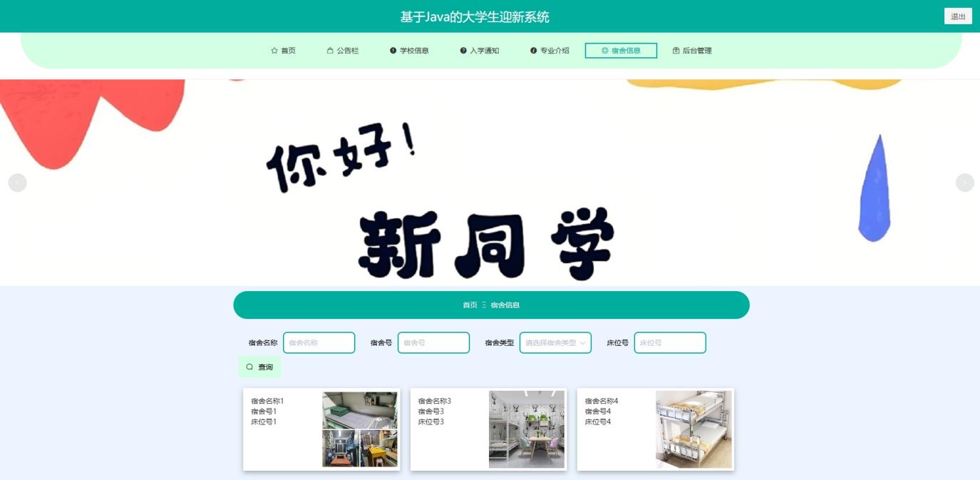Focus the 床位号 input field

click(x=669, y=342)
